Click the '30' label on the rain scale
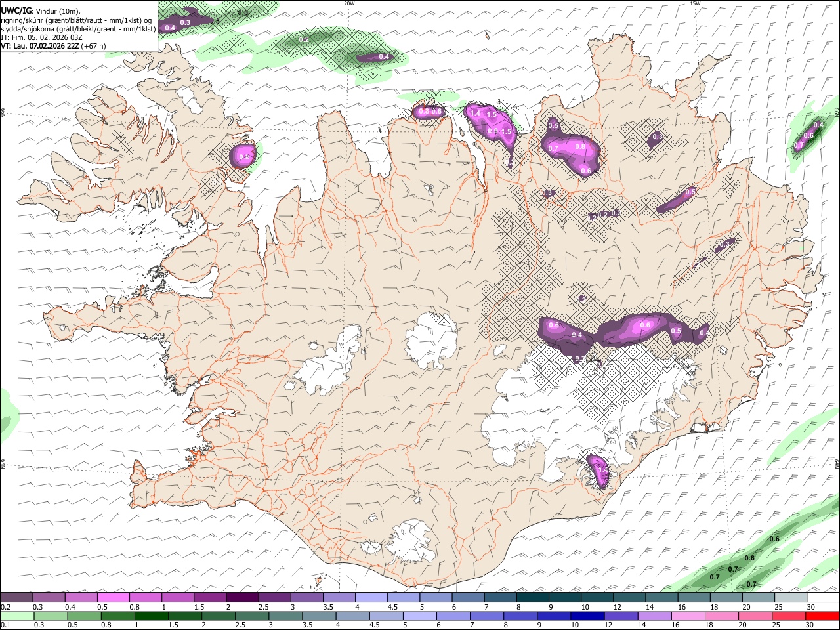Viewport: 840px width, 630px height. pos(811,625)
